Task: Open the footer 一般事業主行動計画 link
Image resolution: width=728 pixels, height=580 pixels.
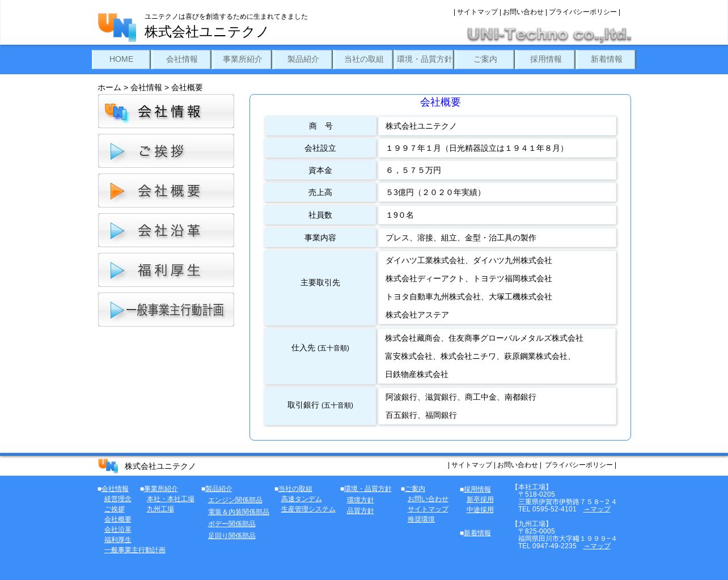Action: pos(135,550)
